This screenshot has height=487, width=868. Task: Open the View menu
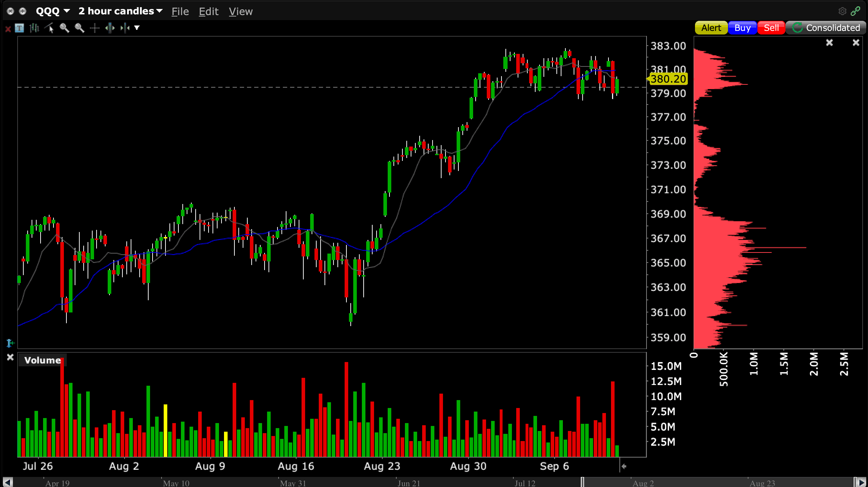(241, 11)
